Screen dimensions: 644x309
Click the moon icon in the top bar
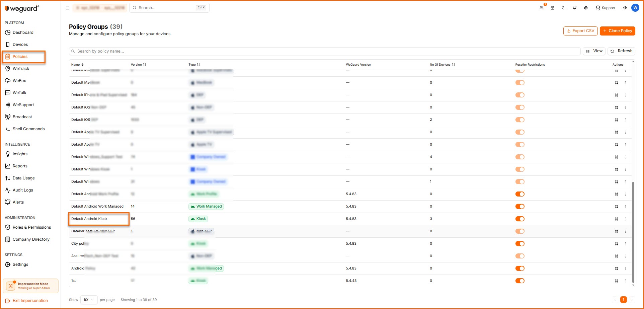click(x=564, y=8)
